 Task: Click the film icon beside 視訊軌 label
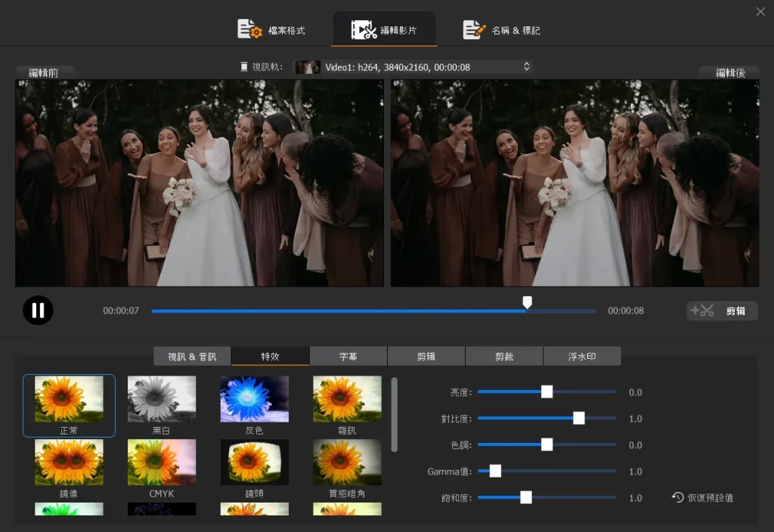click(244, 66)
